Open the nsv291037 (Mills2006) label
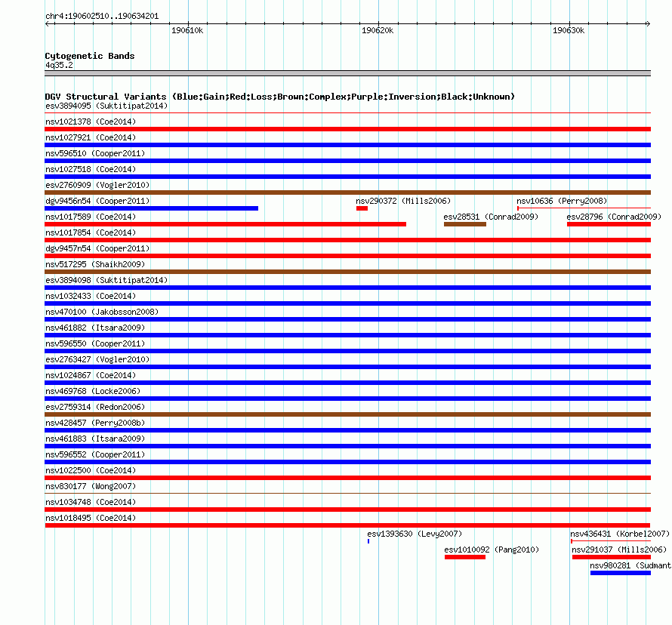 point(619,550)
